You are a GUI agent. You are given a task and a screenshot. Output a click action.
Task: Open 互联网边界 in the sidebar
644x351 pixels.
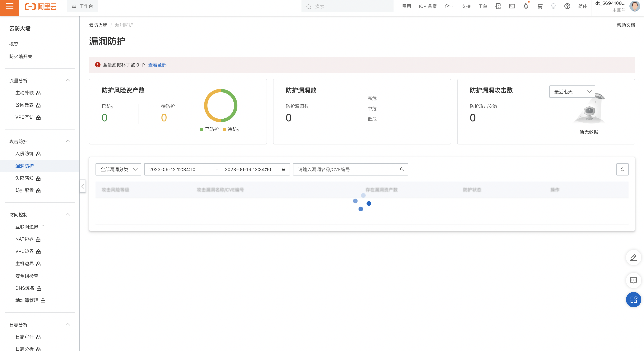point(27,227)
